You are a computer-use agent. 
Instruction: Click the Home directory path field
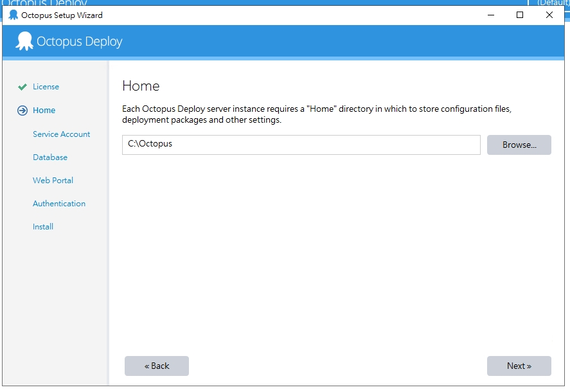click(301, 145)
